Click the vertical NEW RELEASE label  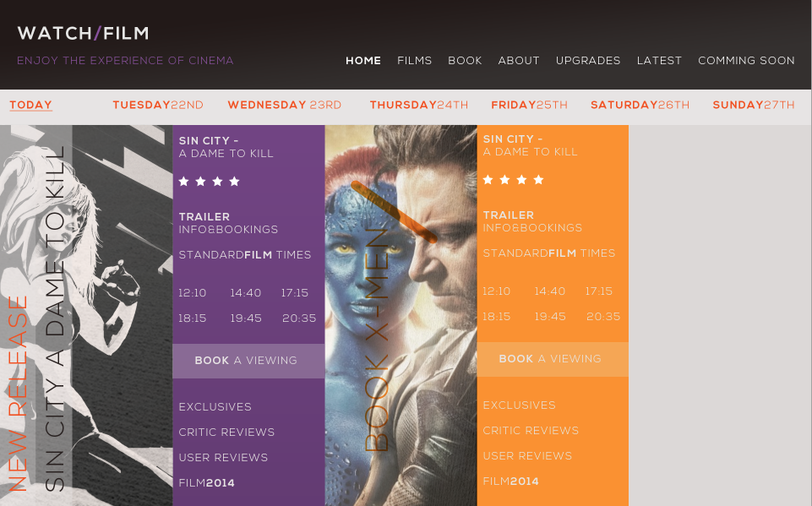click(18, 394)
